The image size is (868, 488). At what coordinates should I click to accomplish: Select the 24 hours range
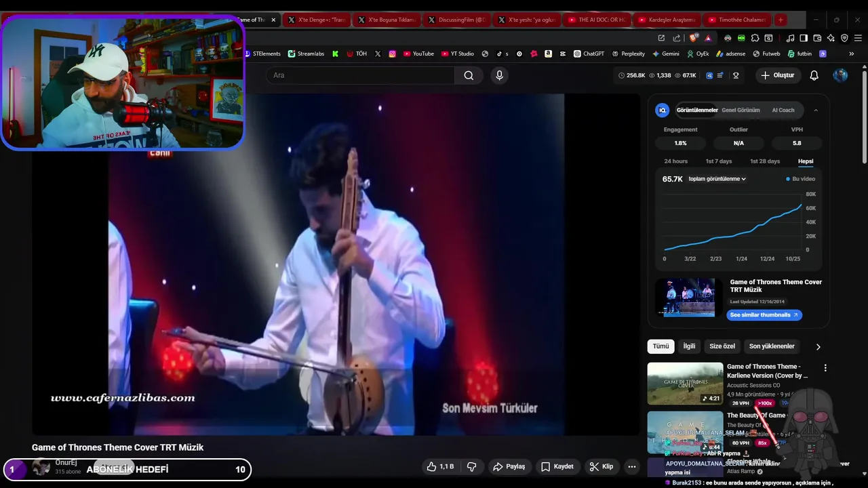(x=675, y=161)
